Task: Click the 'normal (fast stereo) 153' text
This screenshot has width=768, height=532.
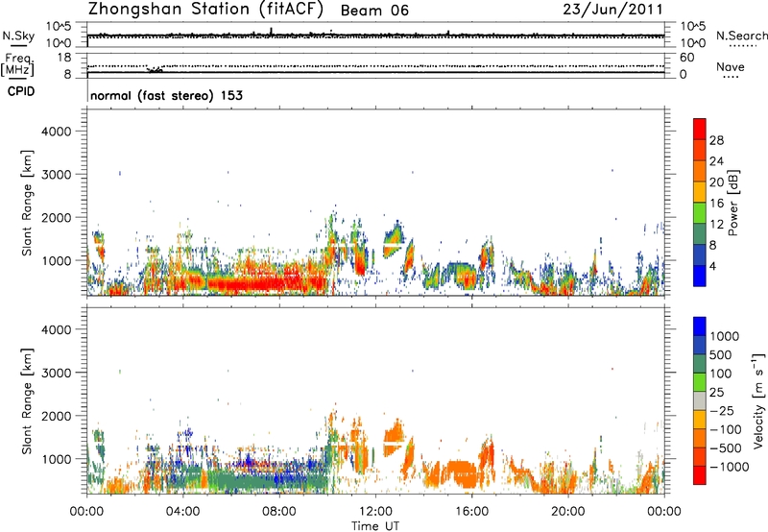Action: coord(166,96)
